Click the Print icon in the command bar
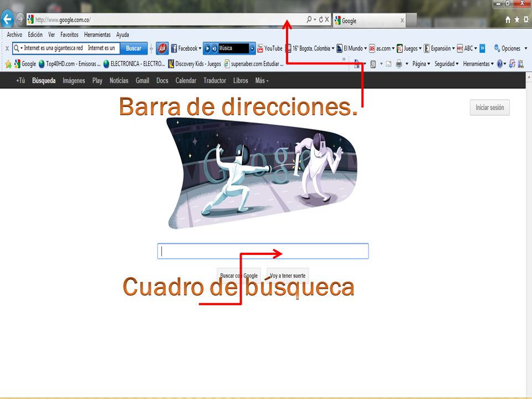This screenshot has width=532, height=399. (399, 64)
